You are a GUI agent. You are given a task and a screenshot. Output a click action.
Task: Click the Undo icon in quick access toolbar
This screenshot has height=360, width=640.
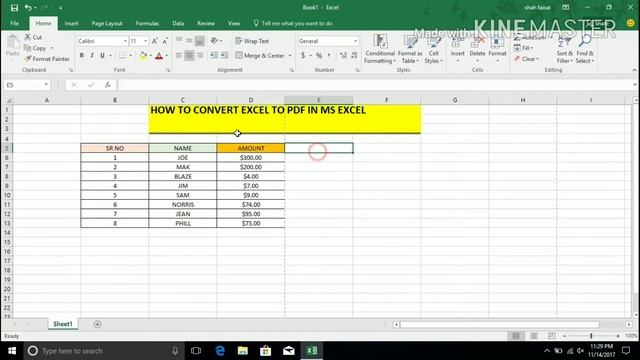coord(28,8)
